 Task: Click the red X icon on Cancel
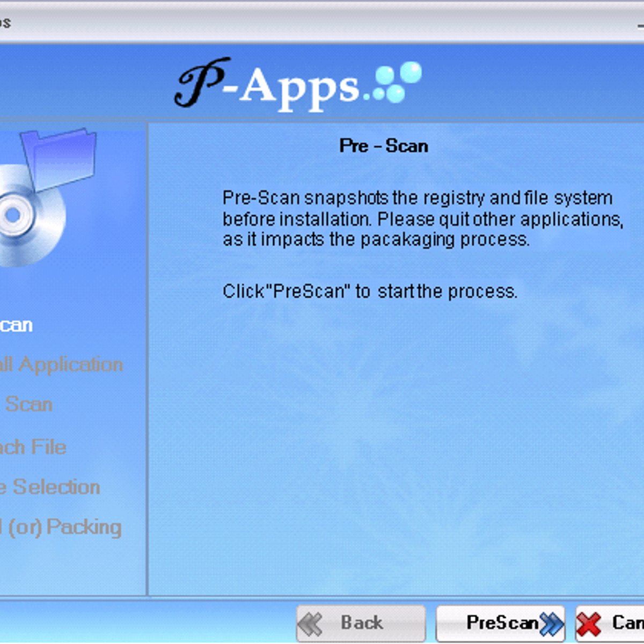589,624
